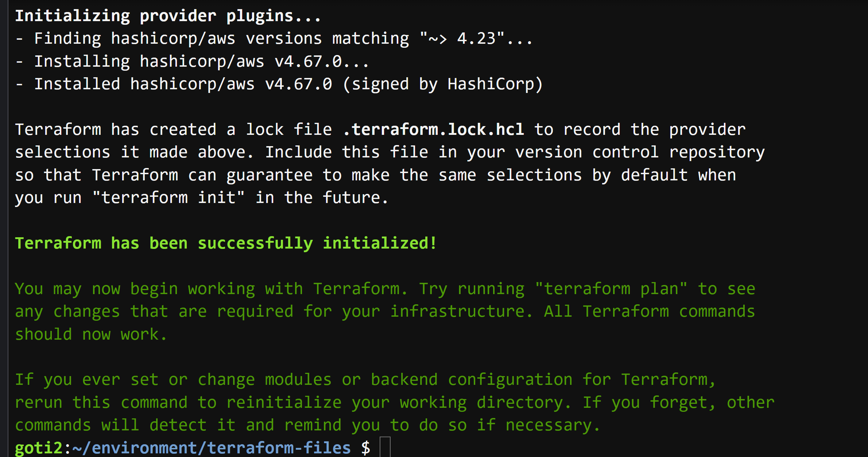Click the '~> 4.23' version constraint
Screen dimensions: 868x457
pos(462,39)
